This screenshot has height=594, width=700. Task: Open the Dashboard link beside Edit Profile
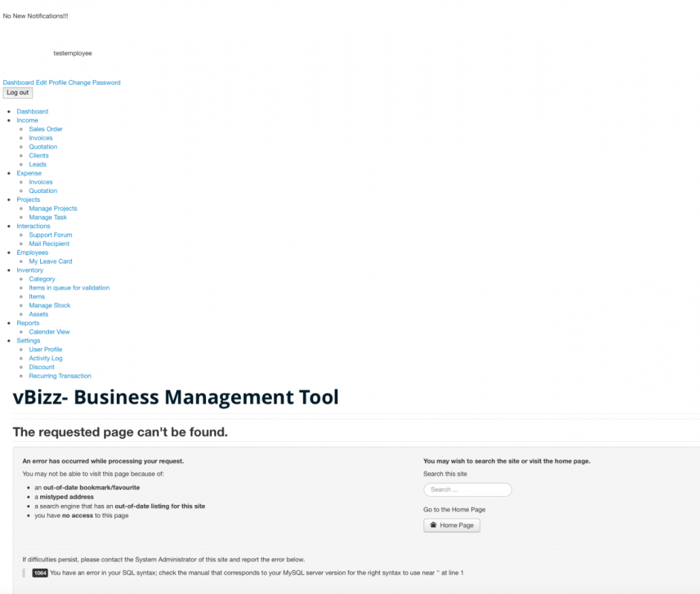coord(19,82)
